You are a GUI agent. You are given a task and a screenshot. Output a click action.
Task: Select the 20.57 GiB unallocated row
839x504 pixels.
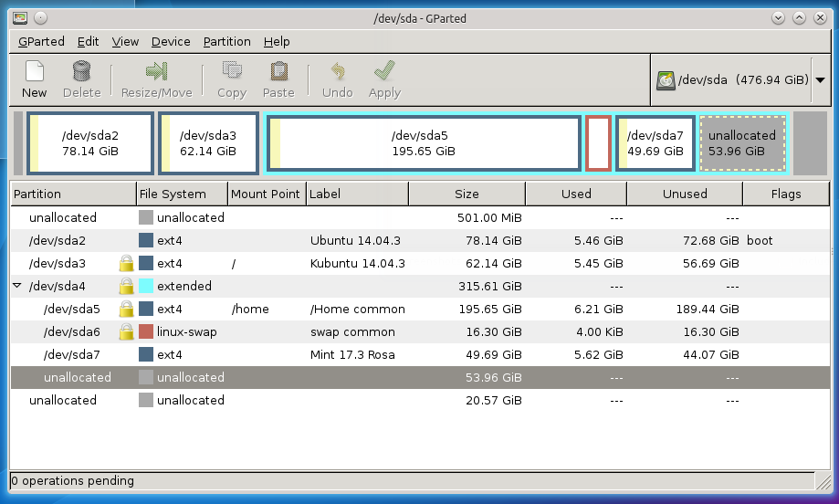(365, 400)
